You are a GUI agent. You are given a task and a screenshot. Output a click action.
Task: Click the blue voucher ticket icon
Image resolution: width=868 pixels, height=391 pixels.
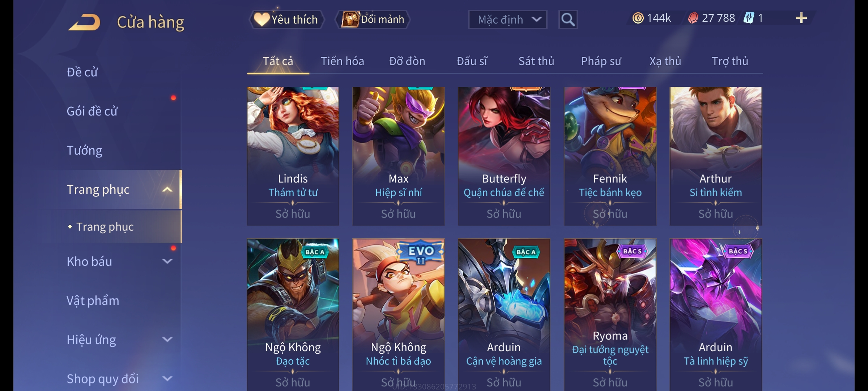[x=749, y=18]
